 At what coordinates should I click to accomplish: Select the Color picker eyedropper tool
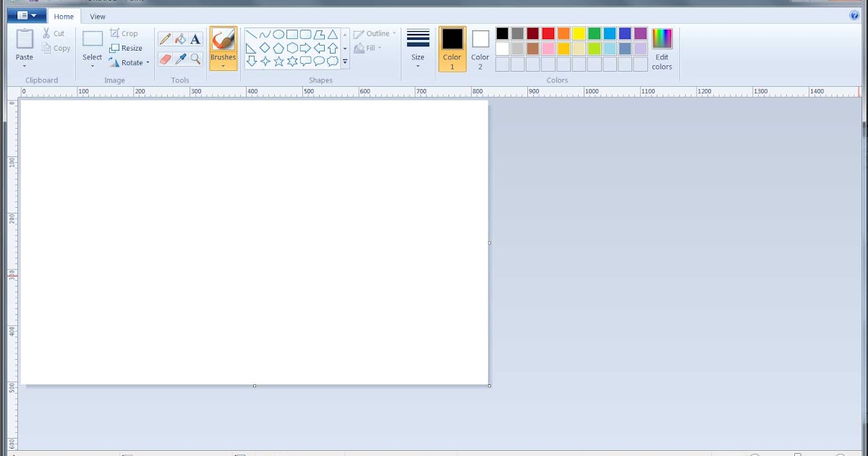pyautogui.click(x=180, y=59)
